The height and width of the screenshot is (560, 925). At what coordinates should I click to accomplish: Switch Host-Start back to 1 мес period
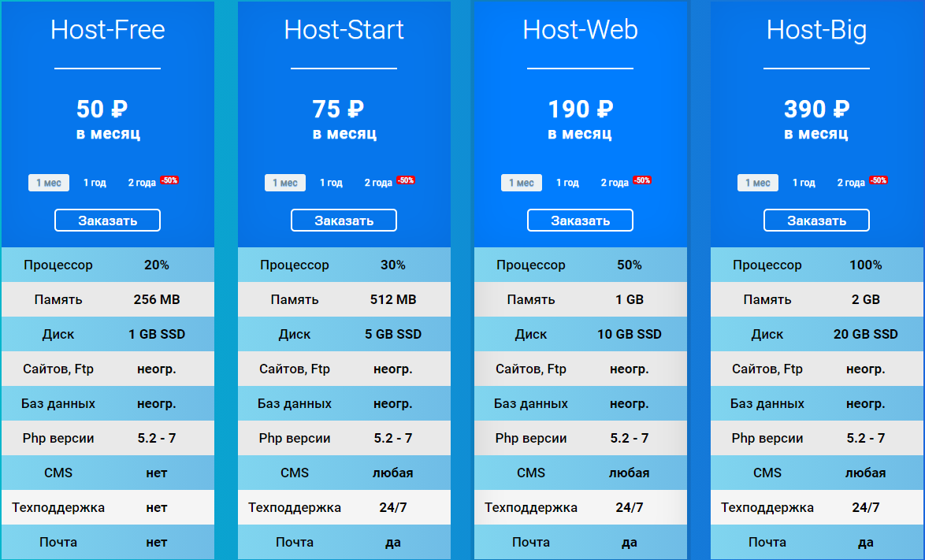pyautogui.click(x=284, y=182)
